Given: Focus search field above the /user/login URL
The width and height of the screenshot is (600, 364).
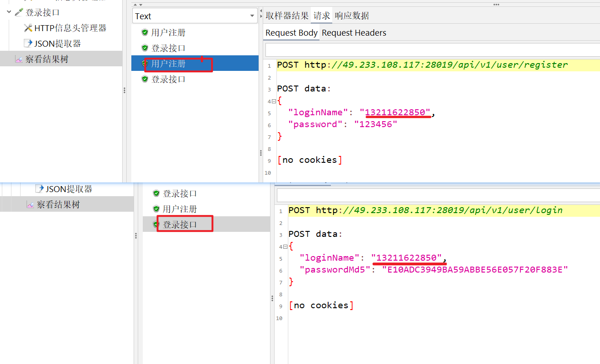Looking at the screenshot, I should (x=438, y=195).
